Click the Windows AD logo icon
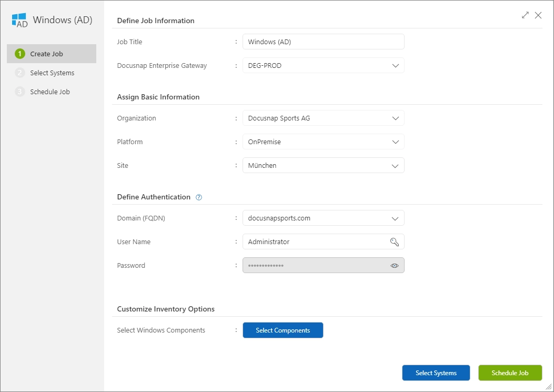The height and width of the screenshot is (392, 554). pyautogui.click(x=19, y=20)
